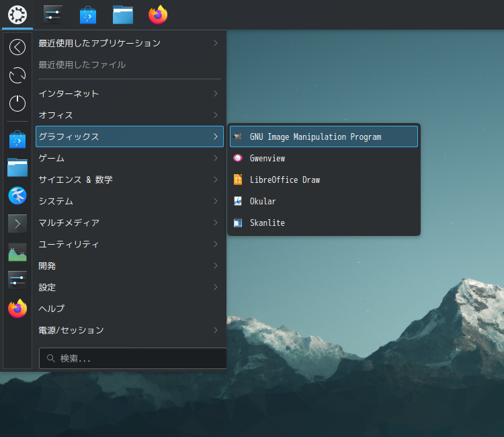Select the グラフィックス category
Screen dimensions: 504x437
pyautogui.click(x=130, y=136)
